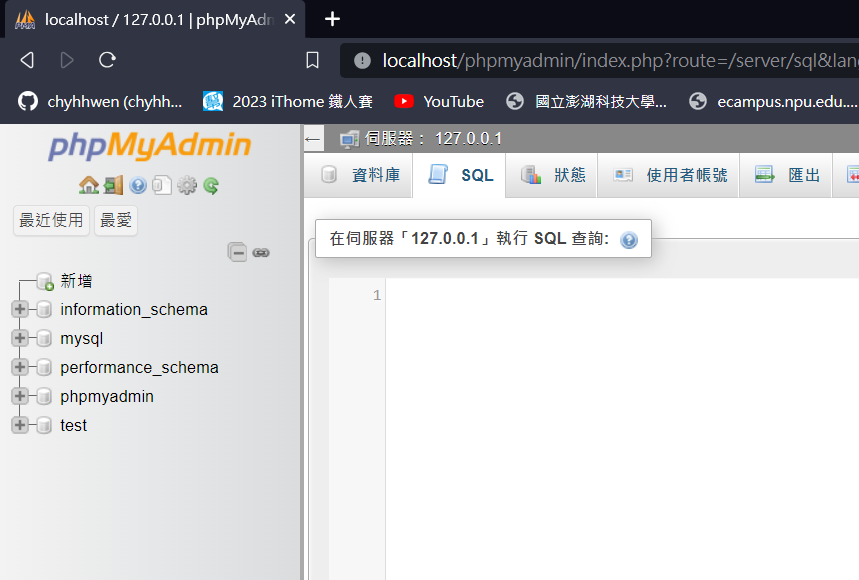Expand the mysql database node
The height and width of the screenshot is (580, 859).
point(20,338)
